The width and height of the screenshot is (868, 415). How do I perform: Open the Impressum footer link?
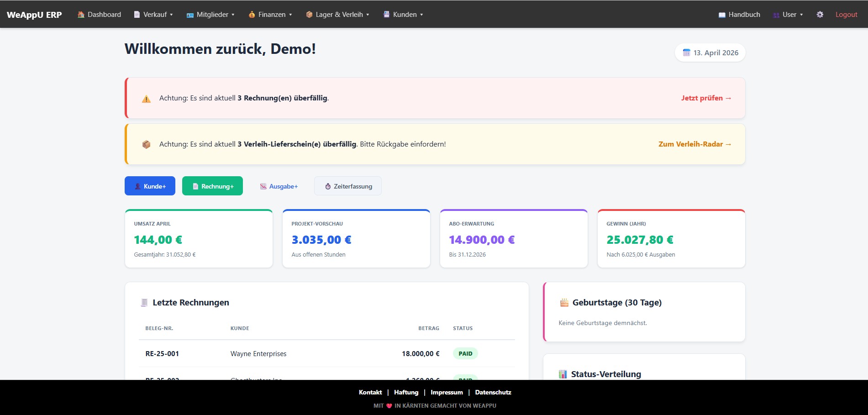[x=447, y=392]
